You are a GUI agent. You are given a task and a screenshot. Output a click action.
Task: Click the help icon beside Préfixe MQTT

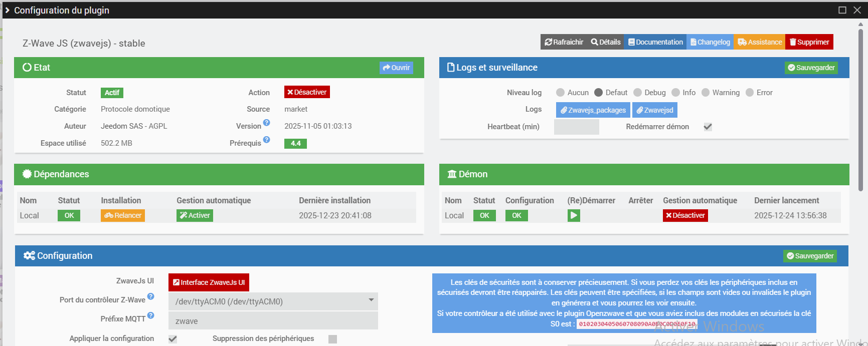[x=151, y=315]
